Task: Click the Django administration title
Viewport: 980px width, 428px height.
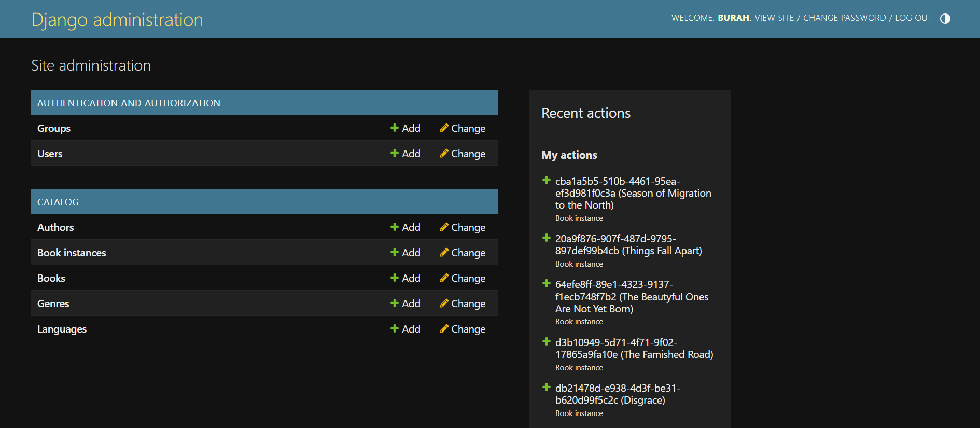Action: pos(117,20)
